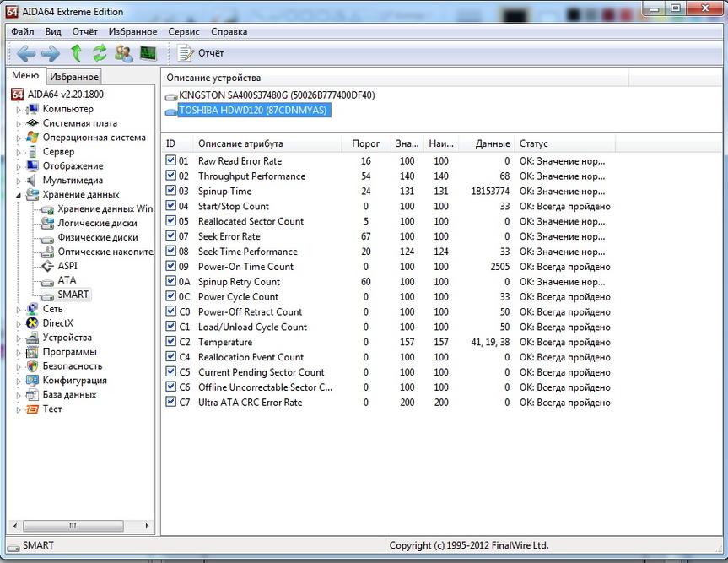Image resolution: width=728 pixels, height=563 pixels.
Task: Toggle the 0C Power Cycle Count checkbox
Action: tap(171, 296)
